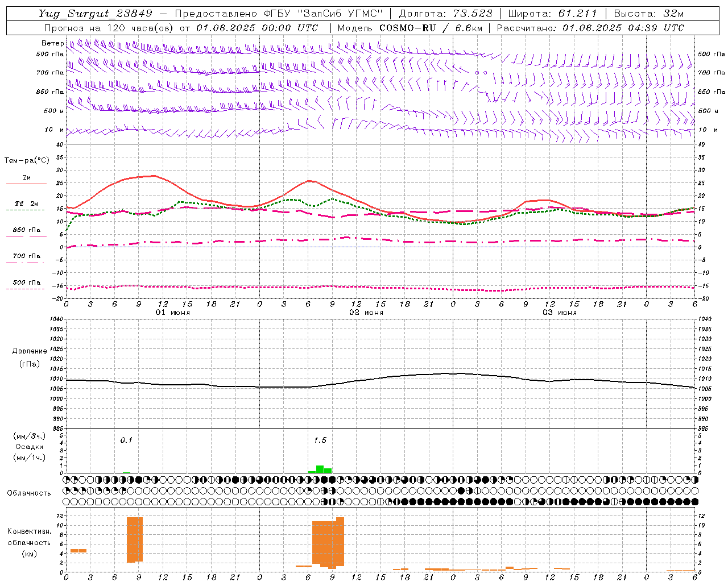Click the 700 гПа dash-dot legend line
The image size is (728, 582).
(x=26, y=262)
